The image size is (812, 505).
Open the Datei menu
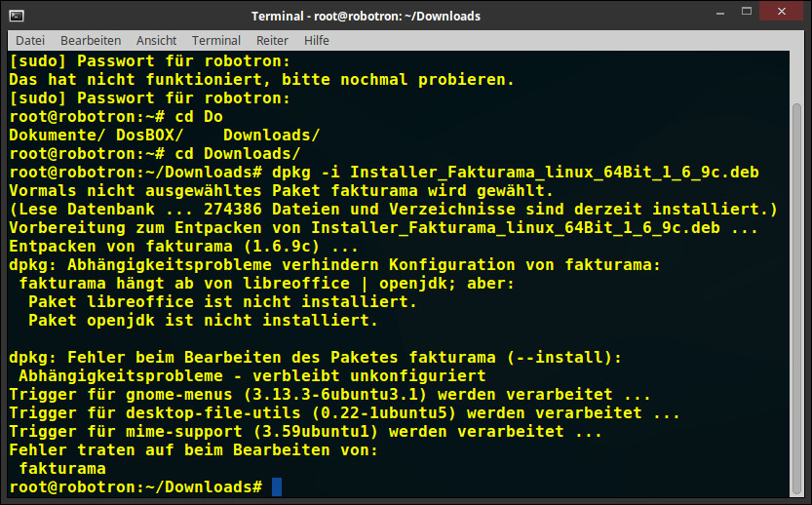[30, 40]
